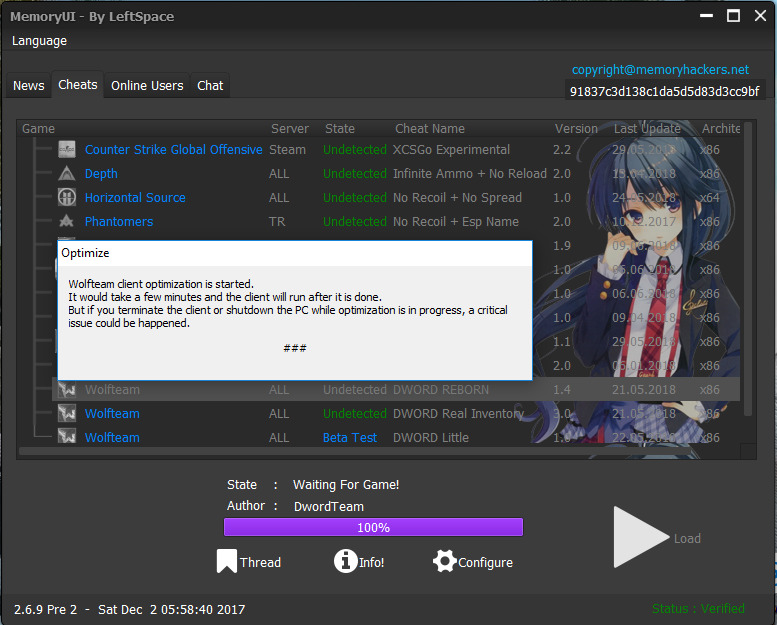Select the Cheats tab
The height and width of the screenshot is (625, 777).
tap(78, 84)
